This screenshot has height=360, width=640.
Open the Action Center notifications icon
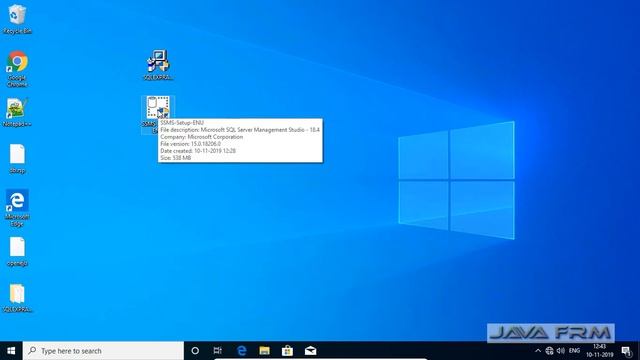[627, 351]
